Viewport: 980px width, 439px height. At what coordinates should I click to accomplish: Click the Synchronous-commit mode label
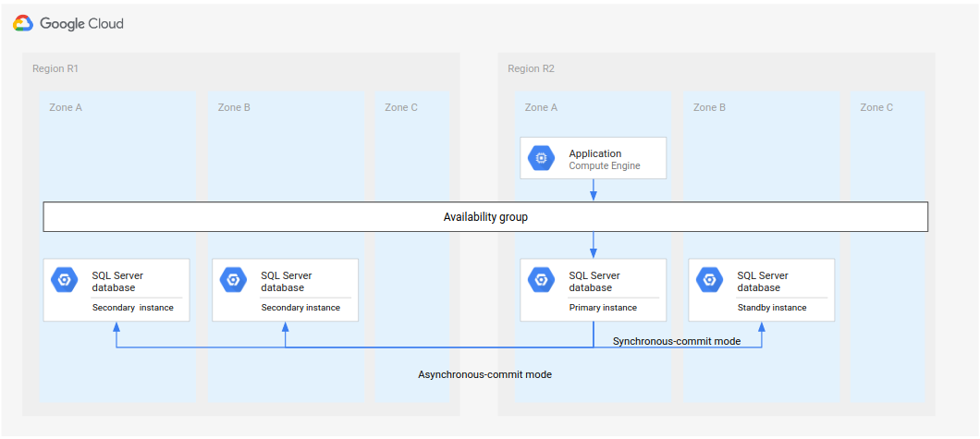(677, 341)
